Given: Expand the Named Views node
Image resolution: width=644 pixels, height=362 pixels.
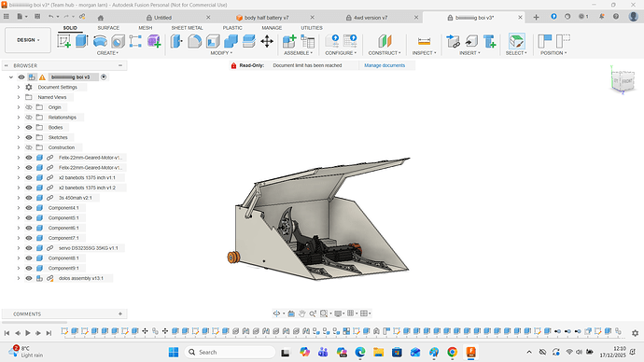Looking at the screenshot, I should click(x=19, y=97).
